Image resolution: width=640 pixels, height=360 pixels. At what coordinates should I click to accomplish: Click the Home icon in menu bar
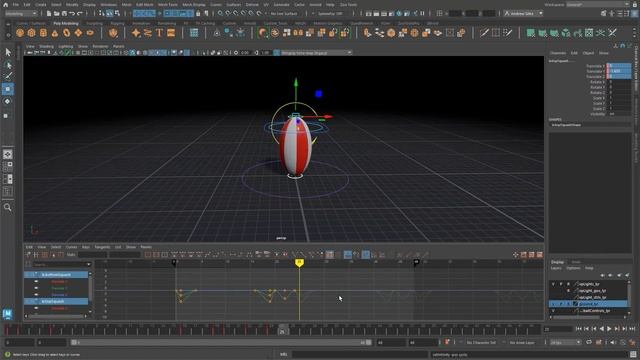point(5,4)
